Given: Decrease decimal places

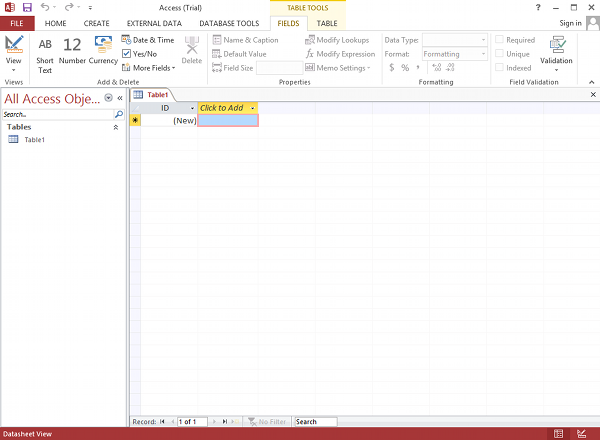Looking at the screenshot, I should [x=450, y=68].
